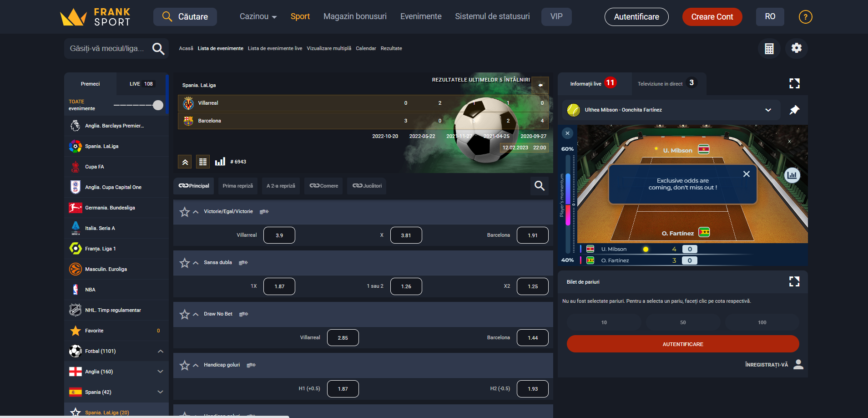Viewport: 868px width, 418px height.
Task: Favorite the Victorie/Egal/Victorie market star
Action: click(x=184, y=212)
